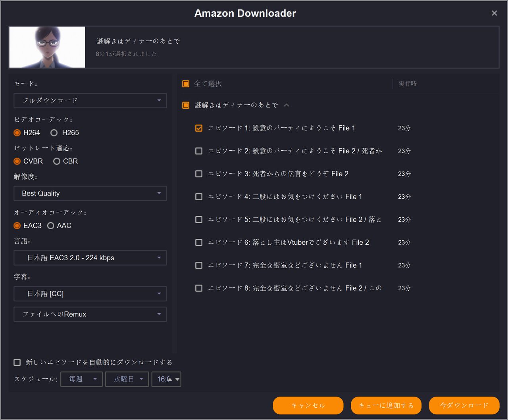Open the モード dropdown フルダウンロード
This screenshot has height=420, width=508.
point(90,101)
